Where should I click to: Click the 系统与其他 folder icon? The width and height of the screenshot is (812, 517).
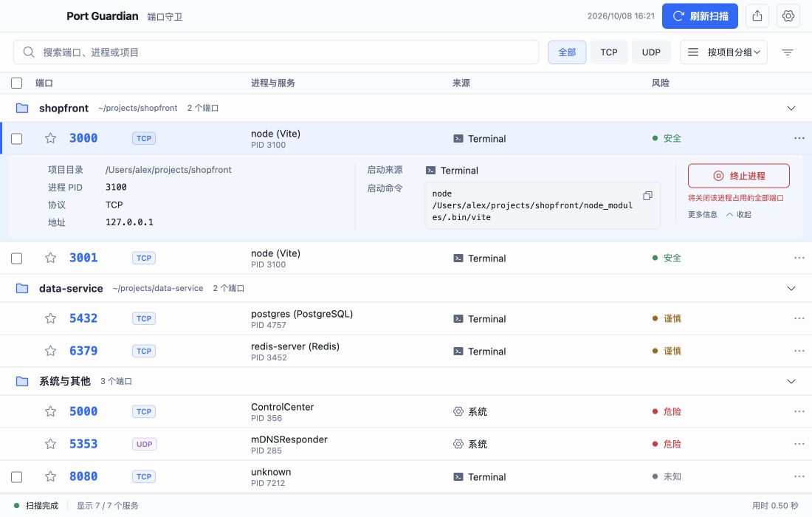[x=22, y=382]
